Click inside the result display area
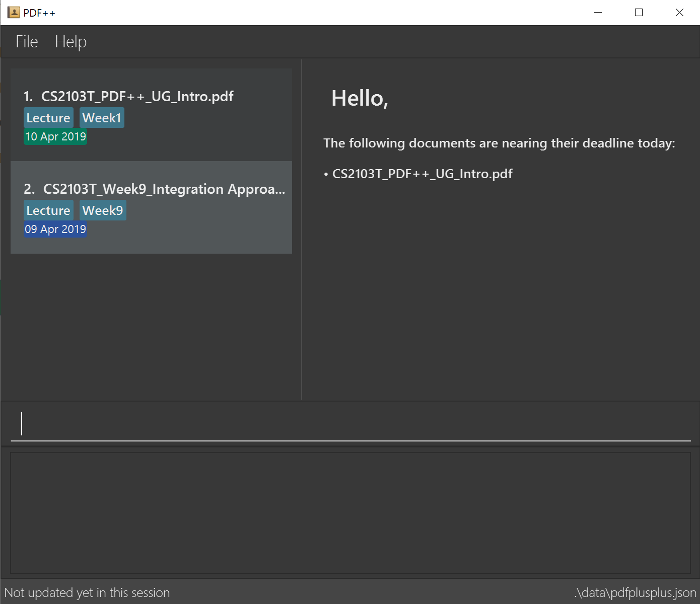The height and width of the screenshot is (604, 700). tap(351, 513)
